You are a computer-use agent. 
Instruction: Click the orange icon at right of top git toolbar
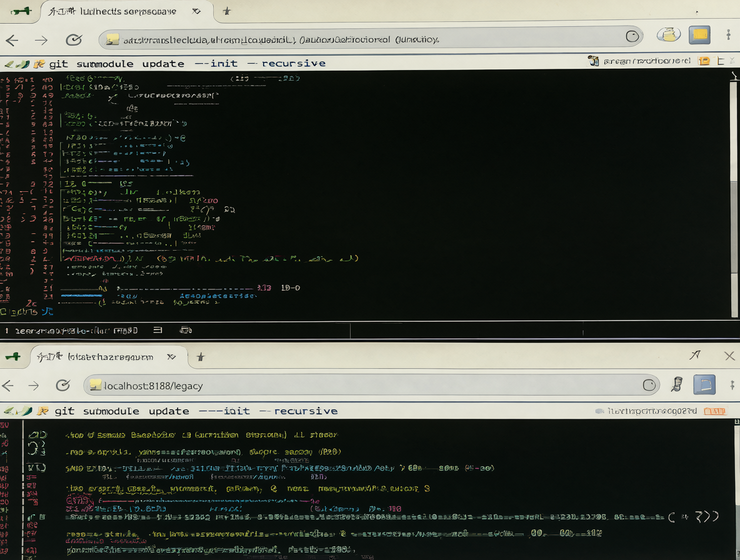(704, 61)
